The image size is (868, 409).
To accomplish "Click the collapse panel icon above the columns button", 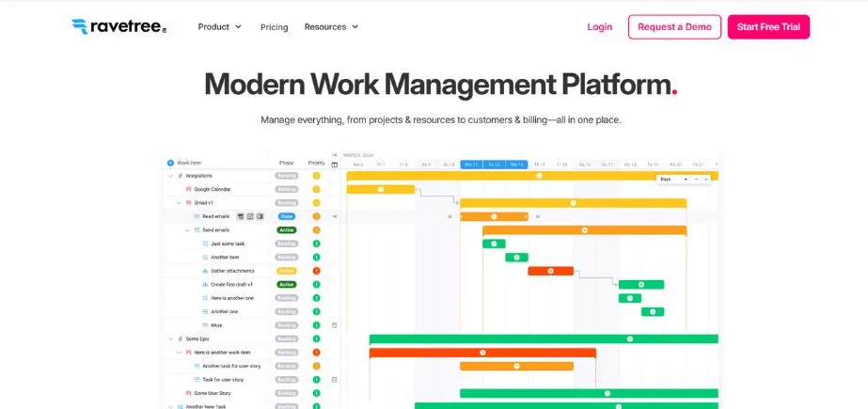I will pos(335,155).
